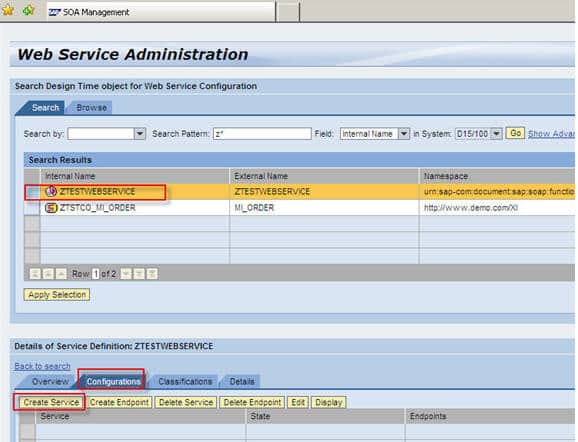Screen dimensions: 578x442
Task: Move up one row in results pager
Action: pyautogui.click(x=61, y=274)
